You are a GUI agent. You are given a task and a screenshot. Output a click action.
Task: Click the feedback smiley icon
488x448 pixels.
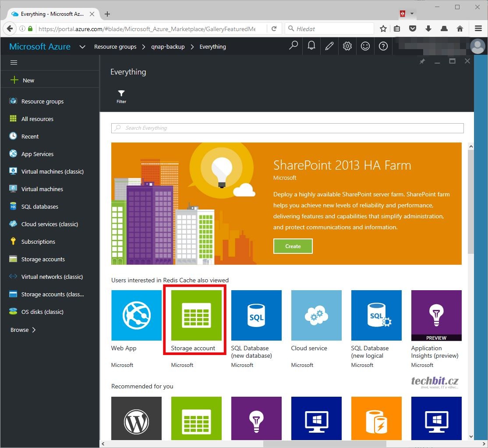point(365,46)
